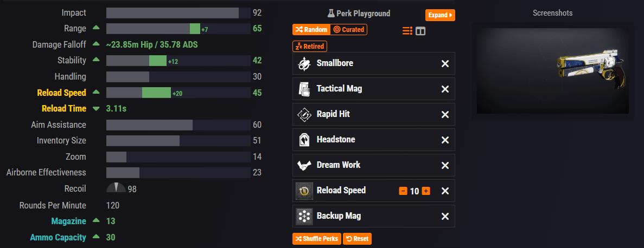Click the Tactical Mag perk icon
The image size is (644, 248).
point(304,89)
